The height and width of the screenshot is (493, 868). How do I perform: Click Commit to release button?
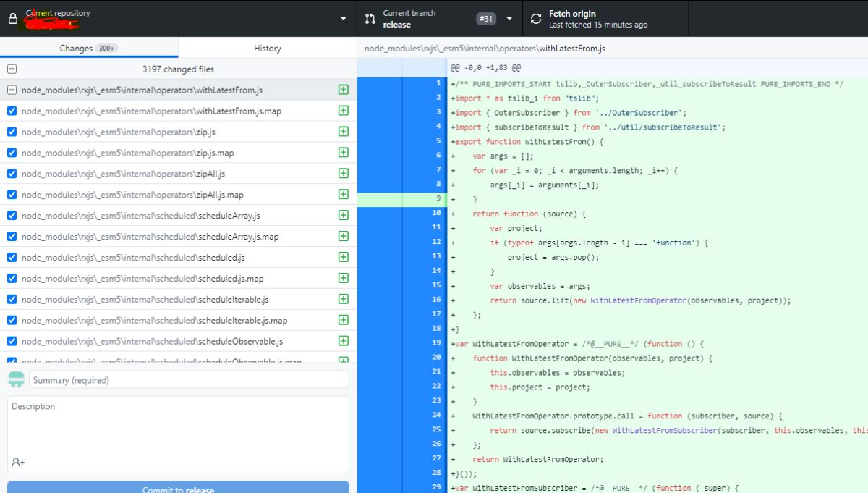pyautogui.click(x=178, y=487)
